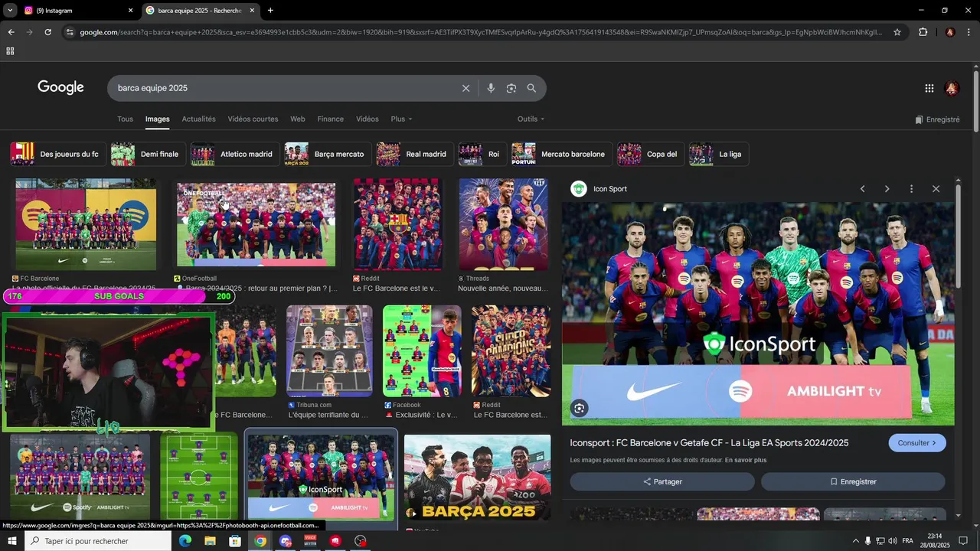This screenshot has width=980, height=551.
Task: Open the Google account avatar
Action: (x=952, y=88)
